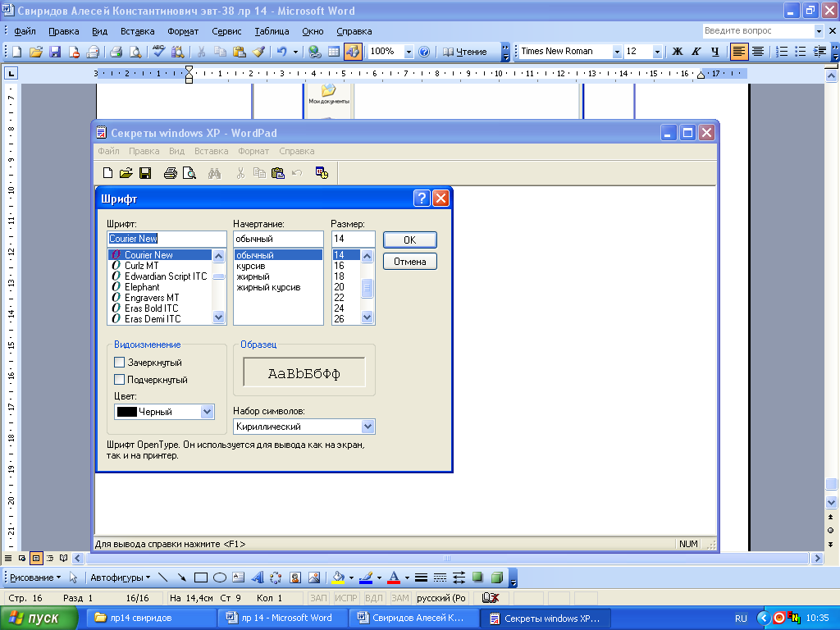Viewport: 840px width, 630px height.
Task: Expand the font size 12 dropdown
Action: [657, 52]
